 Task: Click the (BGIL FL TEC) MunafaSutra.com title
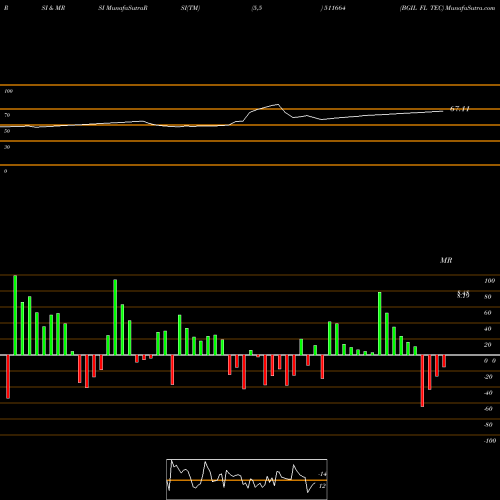(447, 8)
